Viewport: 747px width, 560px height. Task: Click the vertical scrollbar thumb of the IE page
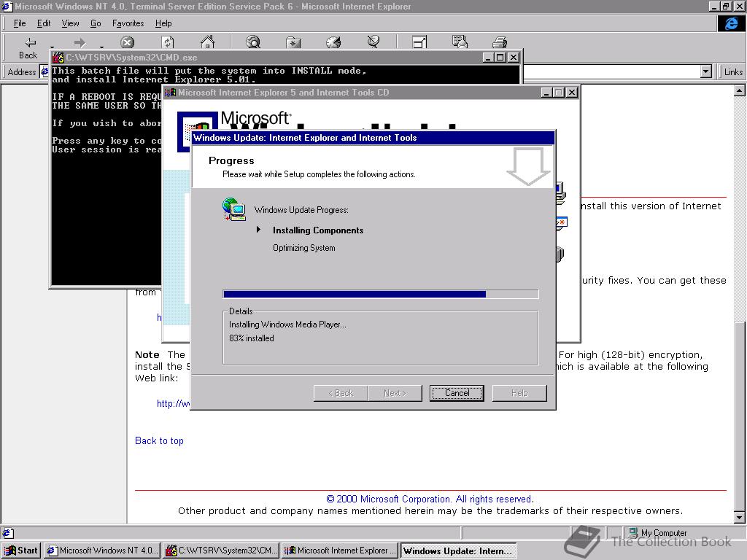(x=739, y=416)
